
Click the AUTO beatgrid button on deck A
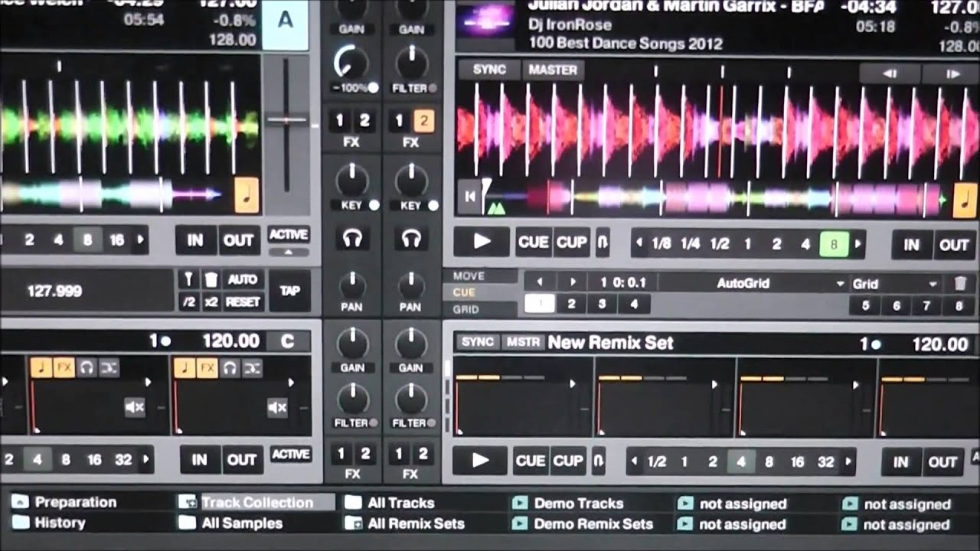tap(243, 280)
